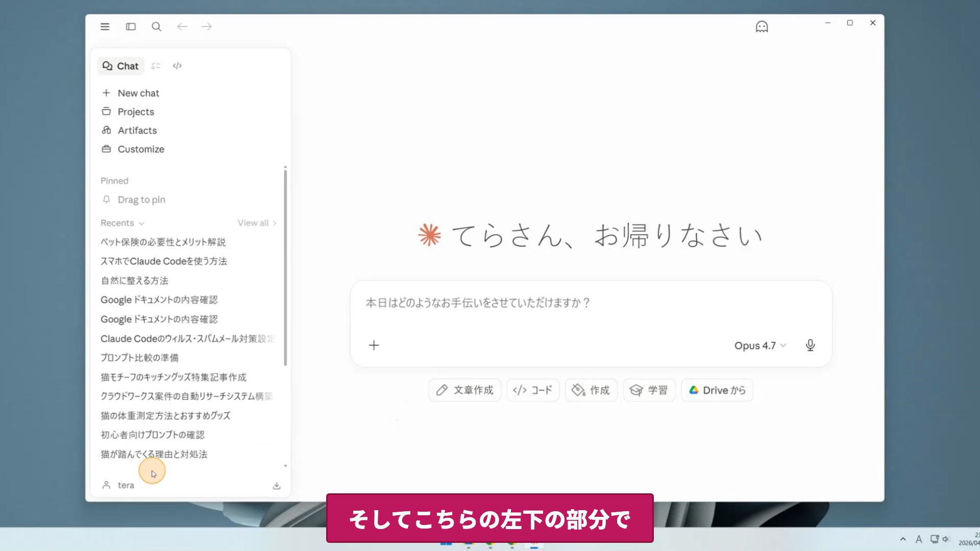Click the sidebar scroll down arrow
This screenshot has width=980, height=551.
pyautogui.click(x=285, y=466)
